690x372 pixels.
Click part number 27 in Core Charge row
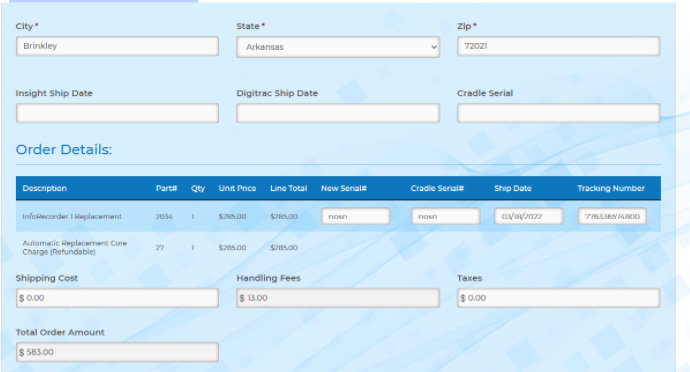point(160,248)
